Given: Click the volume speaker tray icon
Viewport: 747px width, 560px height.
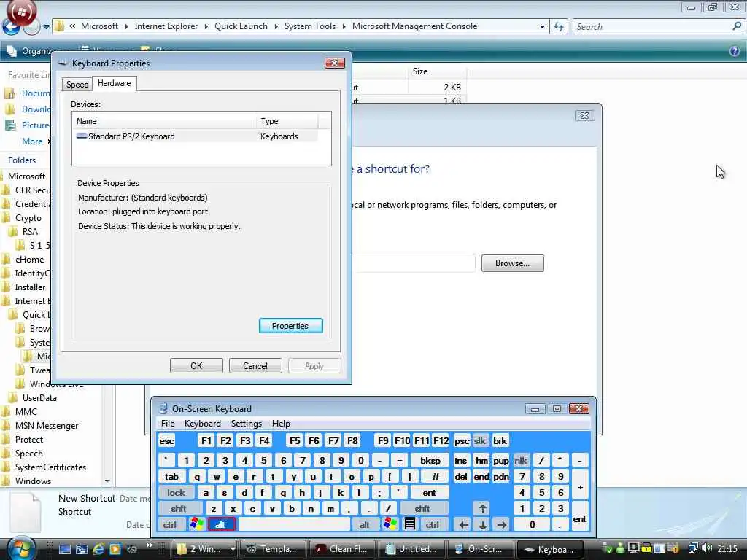Looking at the screenshot, I should [x=707, y=548].
